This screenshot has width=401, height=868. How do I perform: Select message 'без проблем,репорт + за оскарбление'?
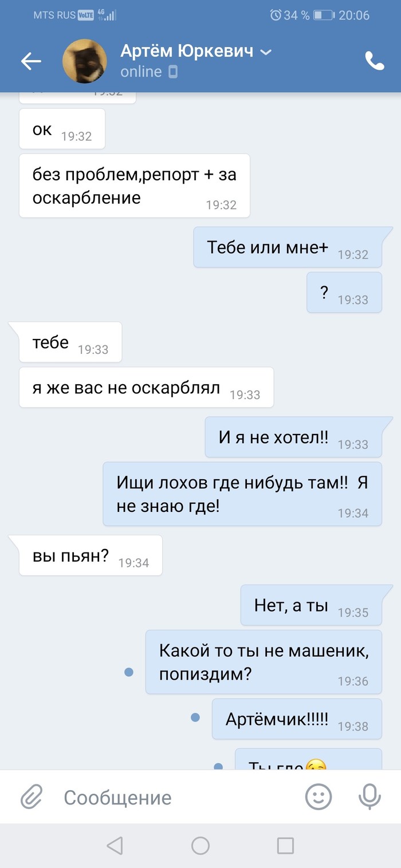click(135, 186)
